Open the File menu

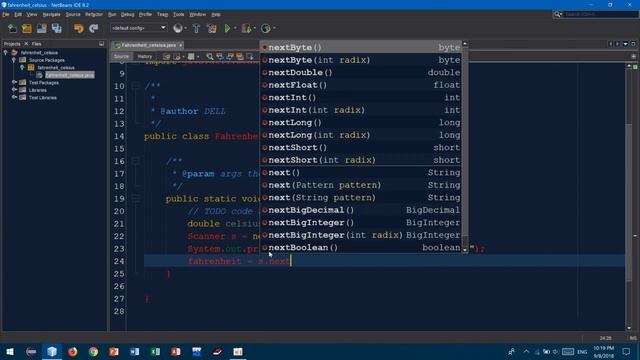[6, 14]
